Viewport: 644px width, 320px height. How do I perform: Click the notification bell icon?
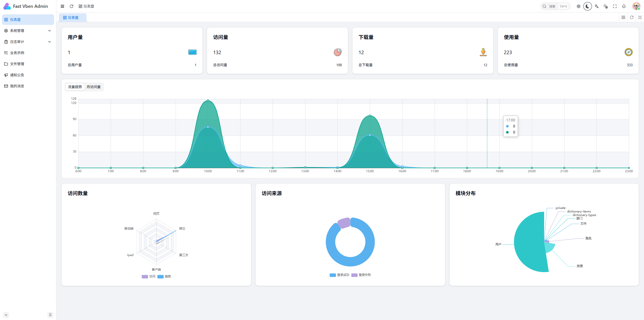[x=624, y=6]
